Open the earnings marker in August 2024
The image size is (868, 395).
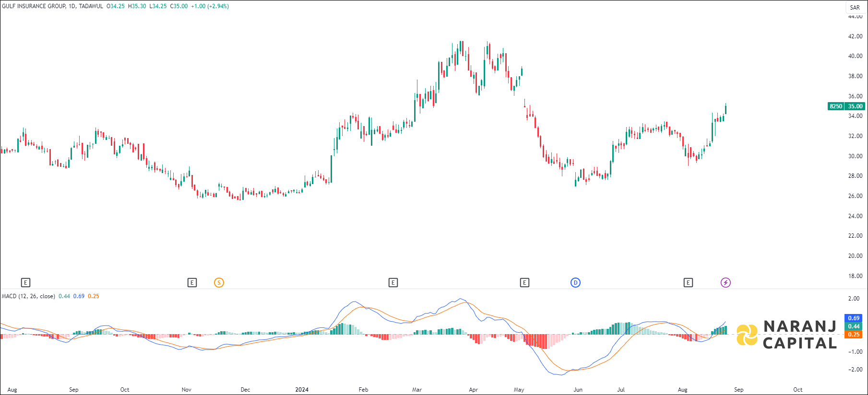pos(688,283)
